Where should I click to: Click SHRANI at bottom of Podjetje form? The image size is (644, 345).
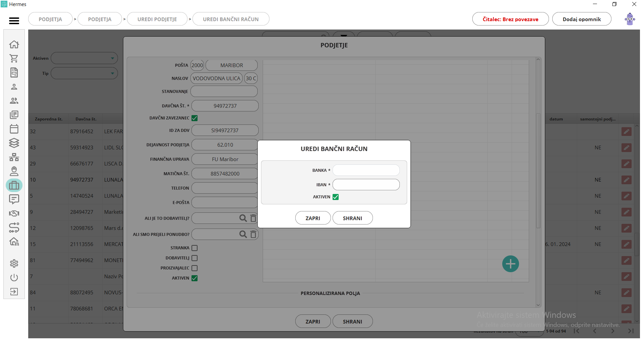click(x=353, y=322)
